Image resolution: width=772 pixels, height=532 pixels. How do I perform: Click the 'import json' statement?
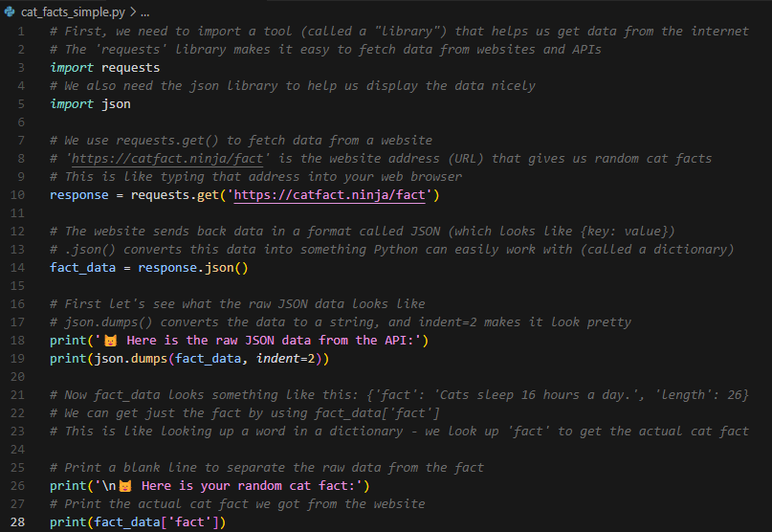point(90,104)
